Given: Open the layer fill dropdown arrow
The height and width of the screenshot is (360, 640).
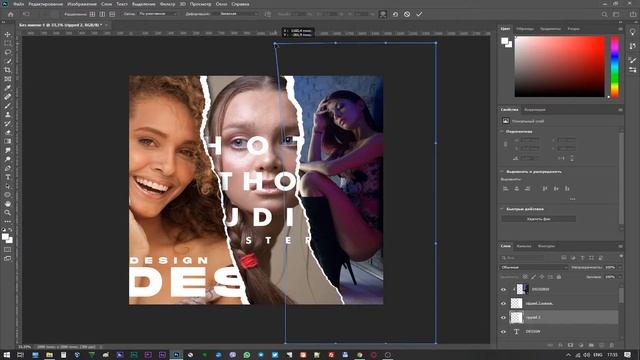Looking at the screenshot, I should 620,277.
